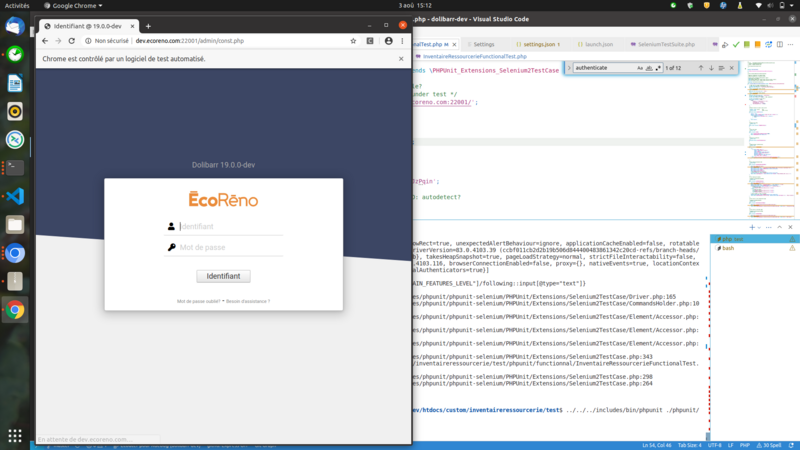Click the InventaireRessourcerieFunctionalTest.php breadcrumb
The width and height of the screenshot is (800, 450).
click(474, 57)
